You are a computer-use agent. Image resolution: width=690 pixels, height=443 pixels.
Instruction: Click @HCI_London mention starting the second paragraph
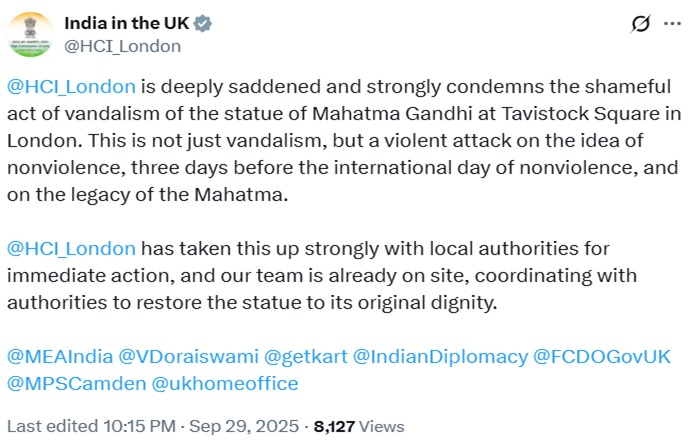tap(71, 247)
